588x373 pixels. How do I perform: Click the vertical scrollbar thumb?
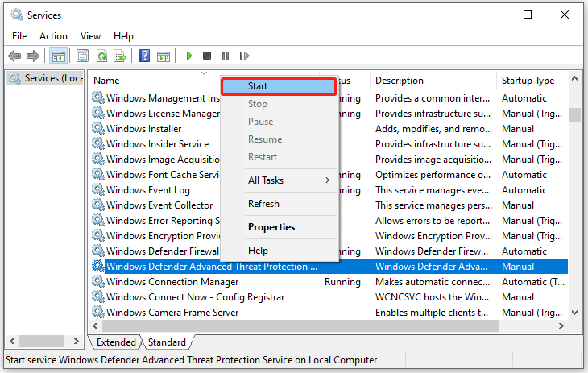coord(574,115)
